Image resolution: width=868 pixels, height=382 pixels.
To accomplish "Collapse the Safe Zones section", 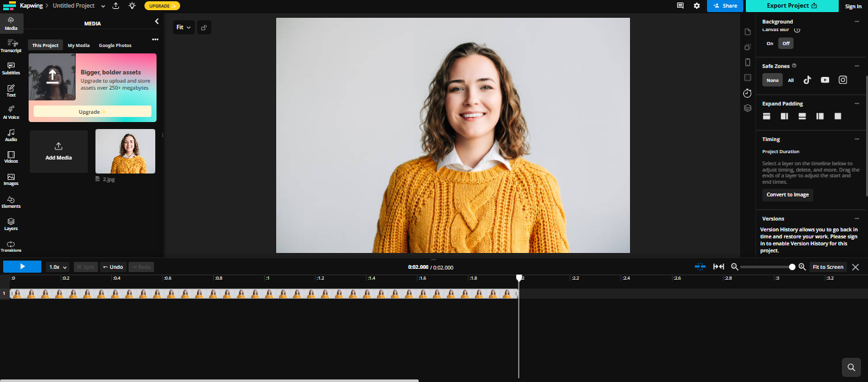I will click(x=857, y=66).
